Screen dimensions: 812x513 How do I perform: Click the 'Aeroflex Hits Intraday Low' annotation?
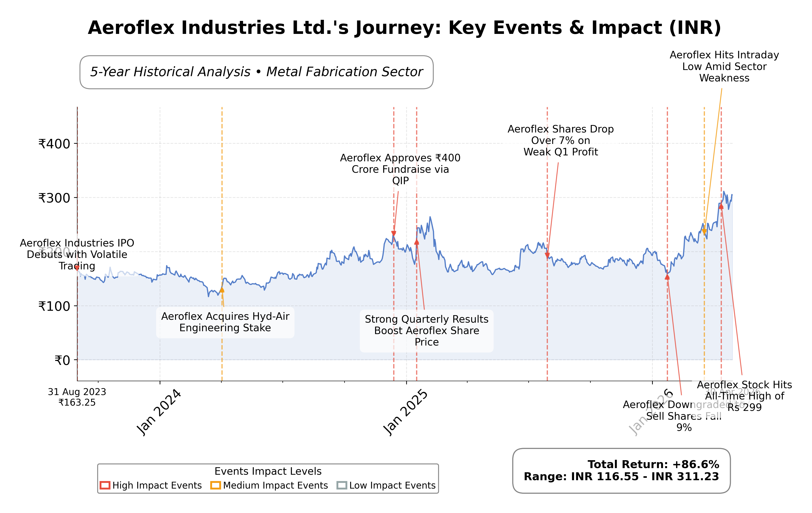pos(724,66)
